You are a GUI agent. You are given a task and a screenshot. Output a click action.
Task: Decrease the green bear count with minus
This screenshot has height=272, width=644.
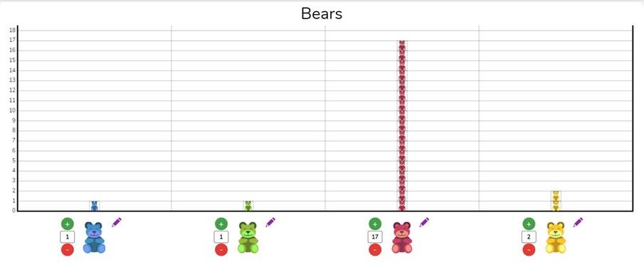221,249
